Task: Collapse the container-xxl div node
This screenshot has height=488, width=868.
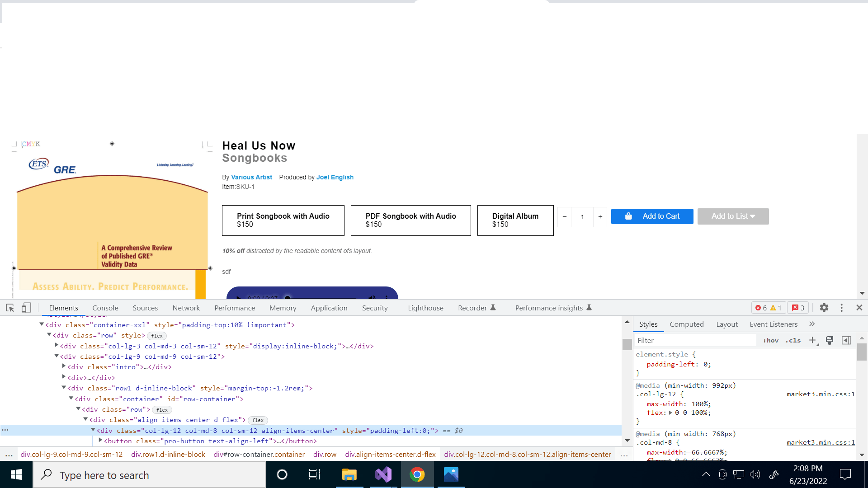Action: pos(42,324)
